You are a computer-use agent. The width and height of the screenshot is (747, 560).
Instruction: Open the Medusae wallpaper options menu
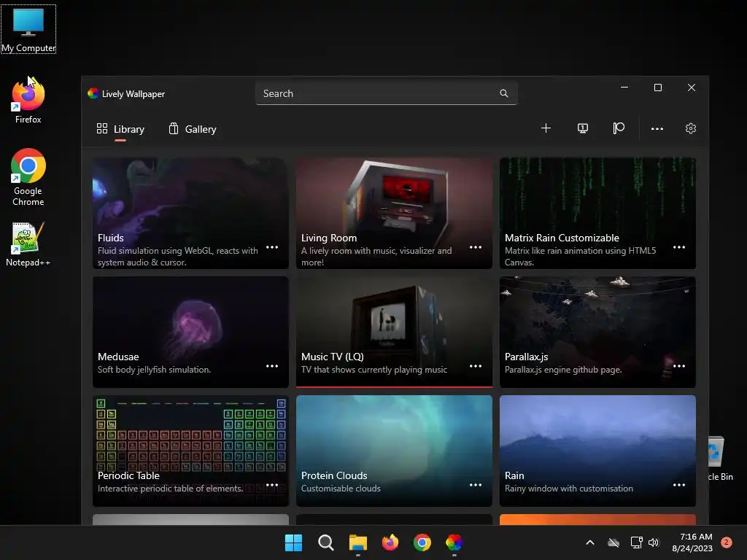[272, 366]
